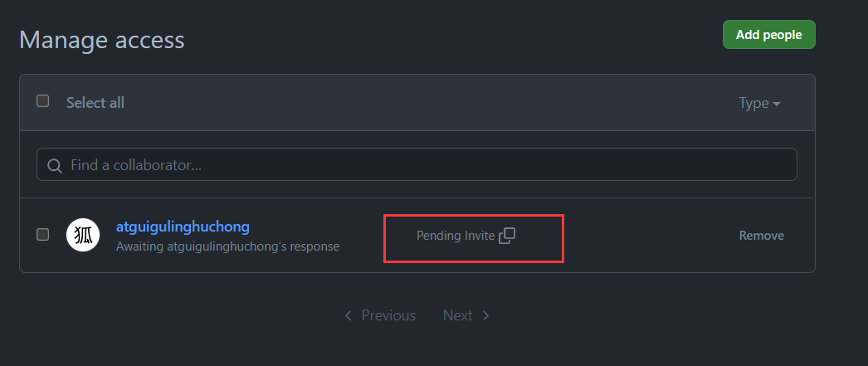Click the Select all label text
868x366 pixels.
coord(95,103)
